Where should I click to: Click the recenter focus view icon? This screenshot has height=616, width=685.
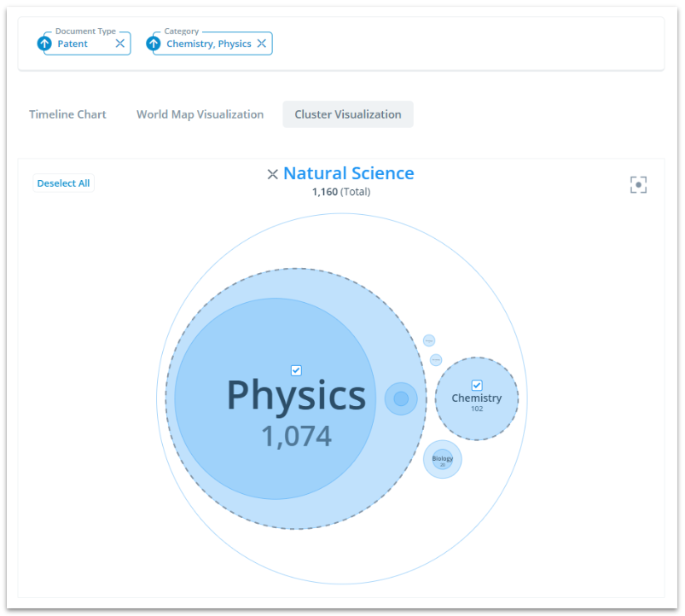click(638, 185)
